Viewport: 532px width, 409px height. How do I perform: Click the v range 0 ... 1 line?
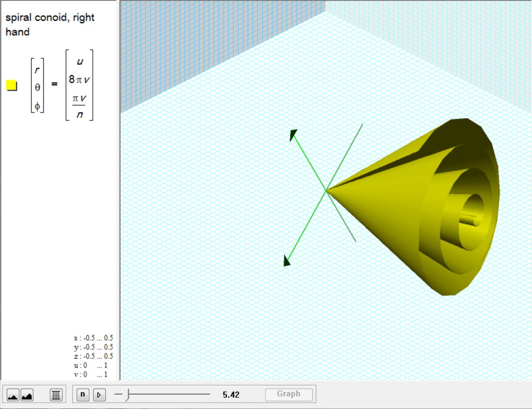(90, 375)
